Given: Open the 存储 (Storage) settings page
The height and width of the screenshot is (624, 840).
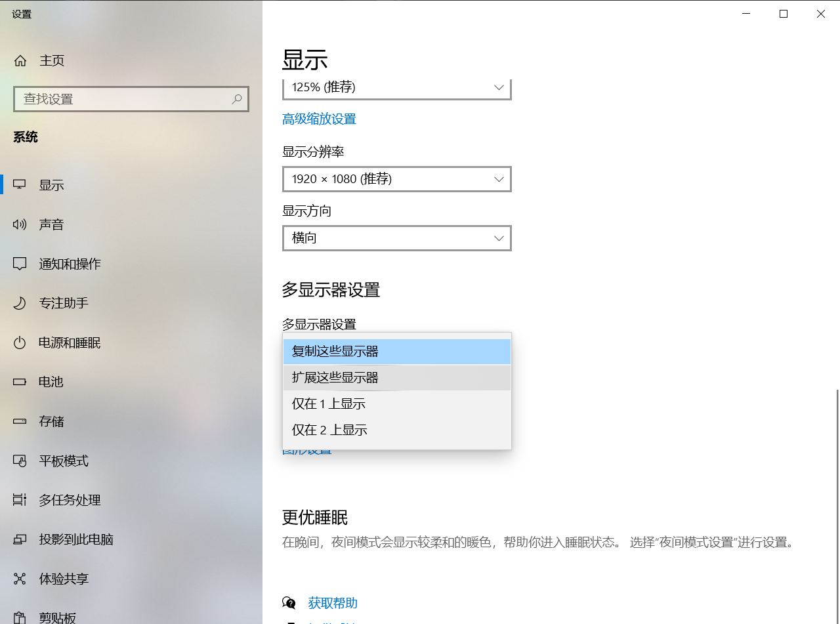Looking at the screenshot, I should click(51, 421).
